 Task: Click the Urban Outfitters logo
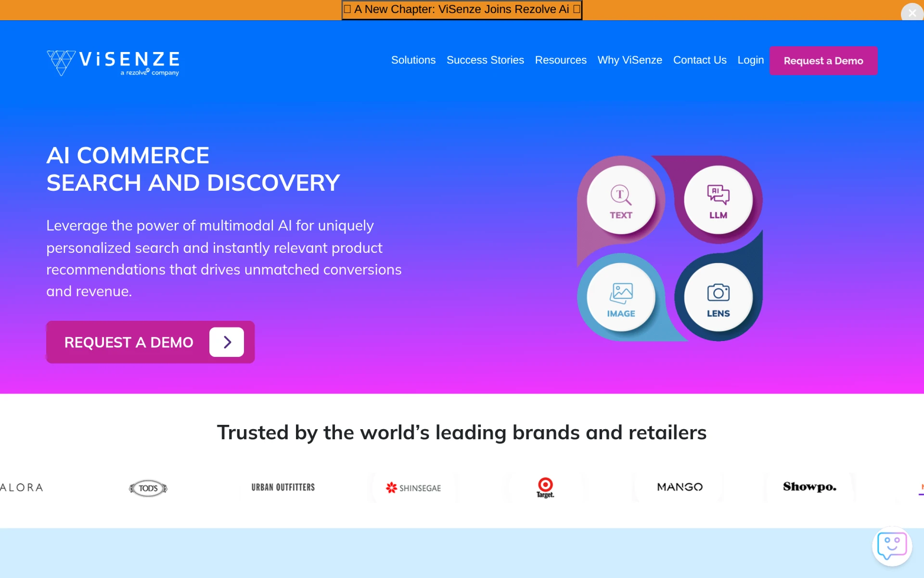click(283, 487)
